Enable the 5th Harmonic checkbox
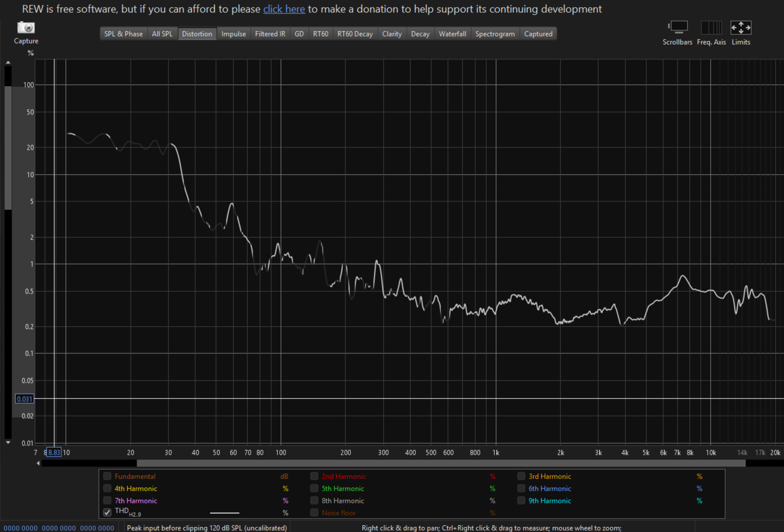784x532 pixels. (314, 488)
